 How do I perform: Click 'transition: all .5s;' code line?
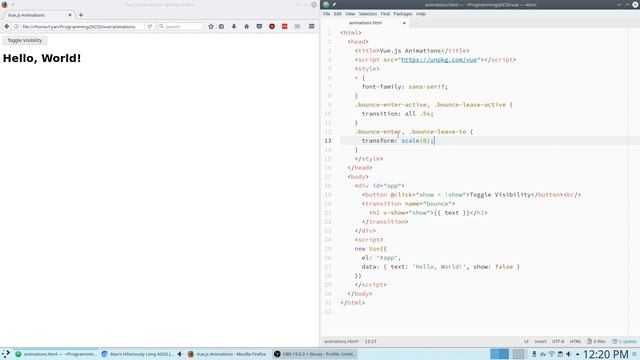coord(397,114)
